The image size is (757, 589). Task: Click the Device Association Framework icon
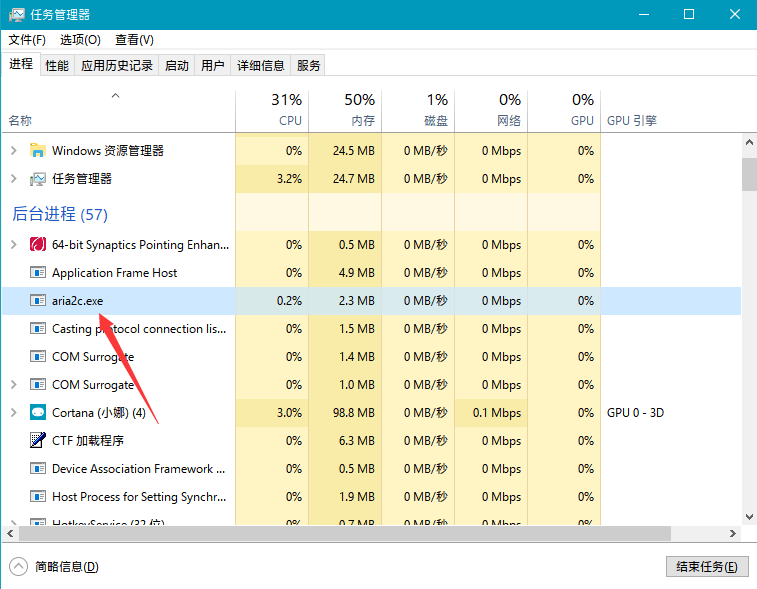38,469
